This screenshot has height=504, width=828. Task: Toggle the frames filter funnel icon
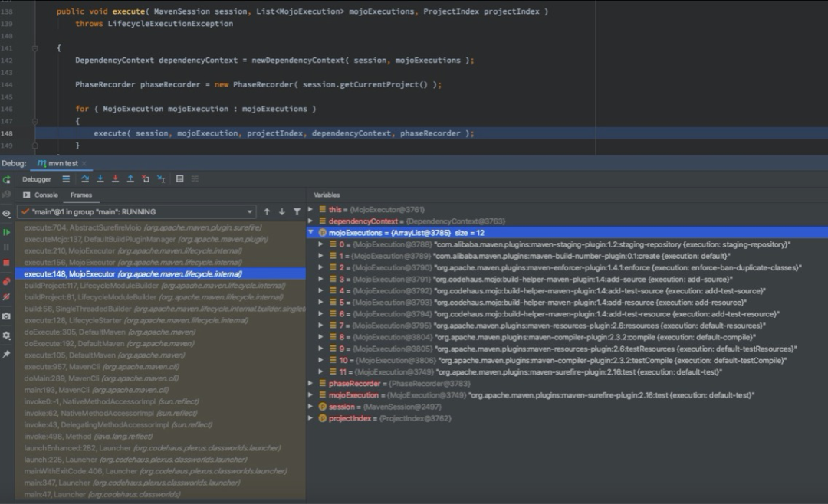coord(297,211)
